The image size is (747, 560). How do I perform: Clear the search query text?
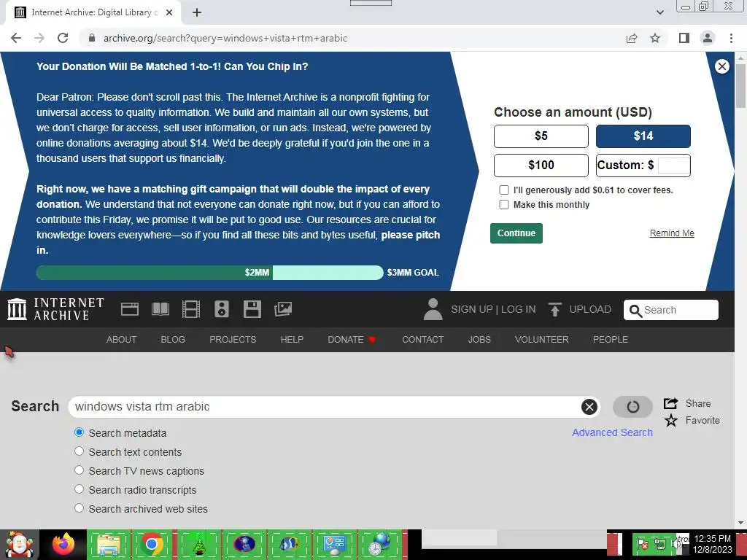(589, 407)
